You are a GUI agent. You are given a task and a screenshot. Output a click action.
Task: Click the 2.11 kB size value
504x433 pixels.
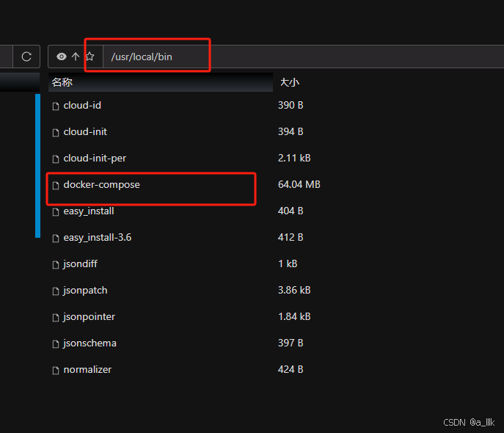click(x=294, y=158)
